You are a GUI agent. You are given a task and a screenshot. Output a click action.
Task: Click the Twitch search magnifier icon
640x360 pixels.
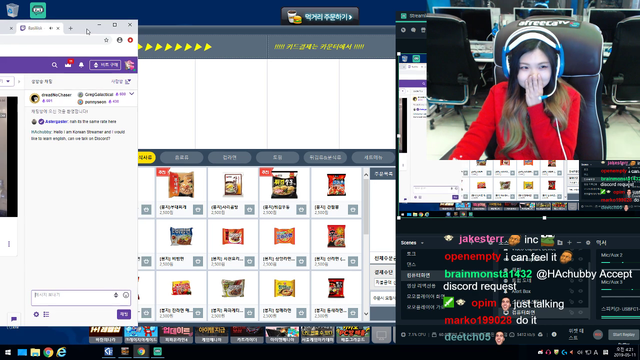54,65
